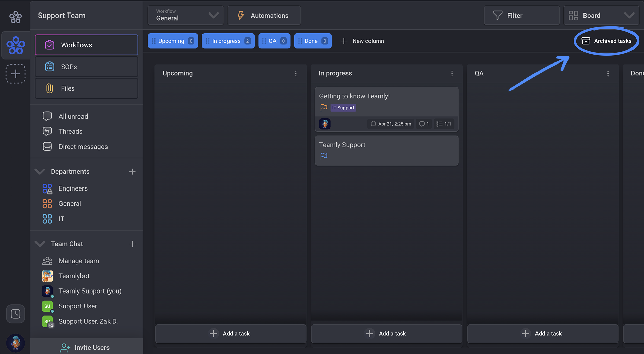This screenshot has width=644, height=354.
Task: Click the lightning Automations icon
Action: [241, 15]
